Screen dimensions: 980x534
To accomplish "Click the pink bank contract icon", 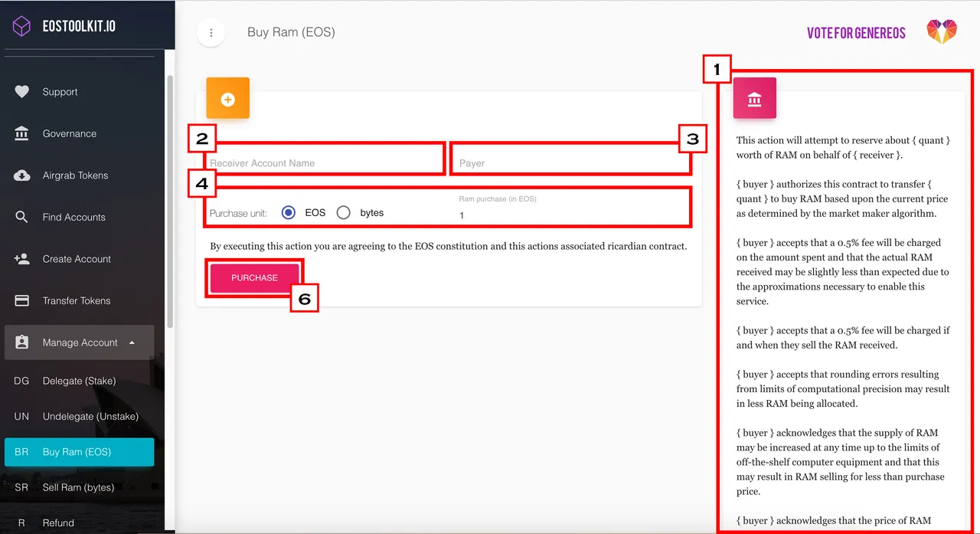I will coord(755,99).
